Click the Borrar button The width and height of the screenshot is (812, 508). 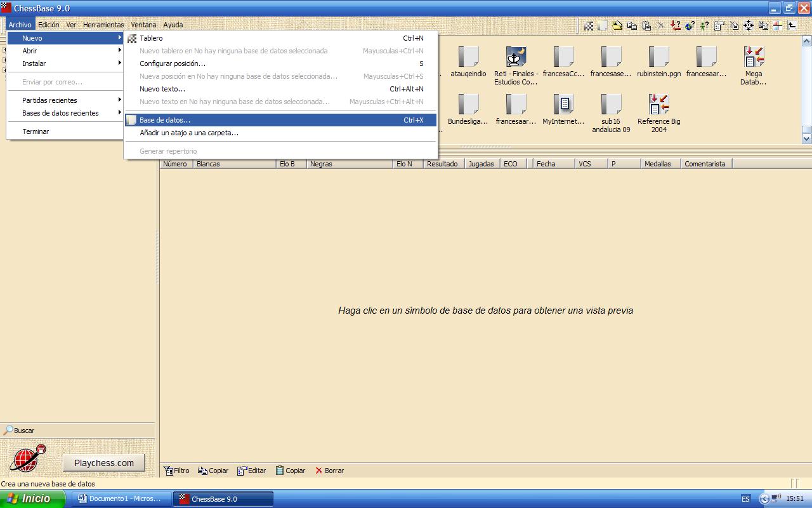click(329, 471)
